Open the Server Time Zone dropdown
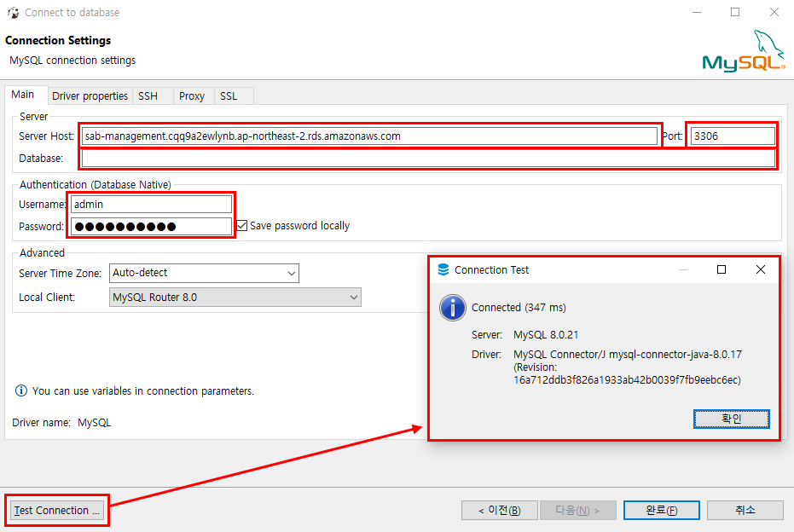The width and height of the screenshot is (794, 532). [204, 273]
